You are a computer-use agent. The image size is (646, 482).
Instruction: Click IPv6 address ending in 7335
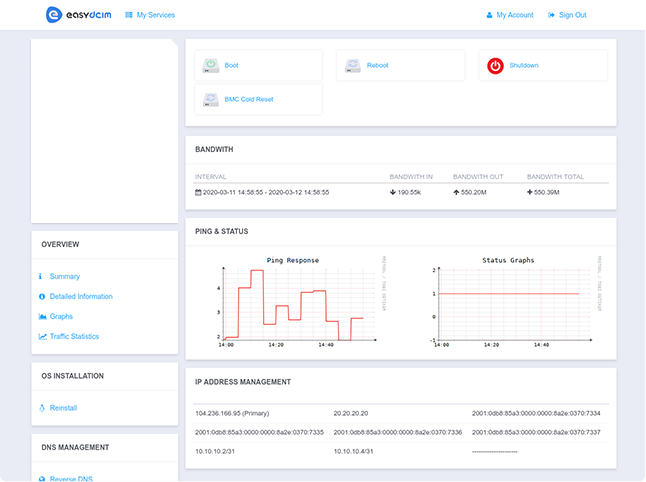[x=259, y=432]
